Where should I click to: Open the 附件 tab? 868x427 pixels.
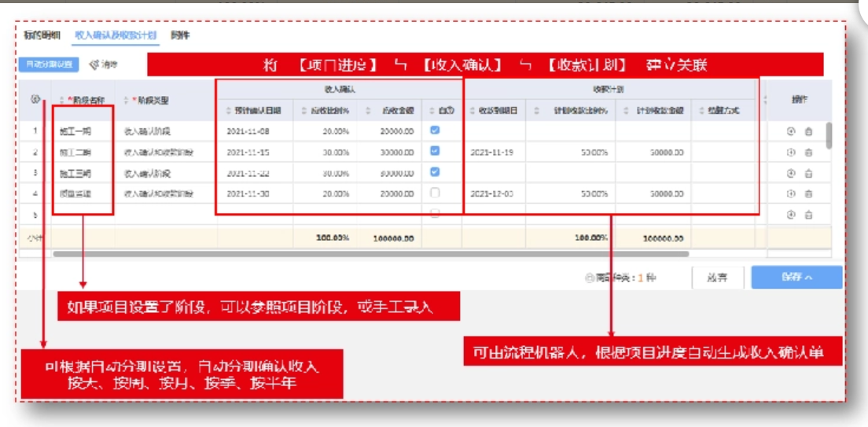[x=181, y=35]
